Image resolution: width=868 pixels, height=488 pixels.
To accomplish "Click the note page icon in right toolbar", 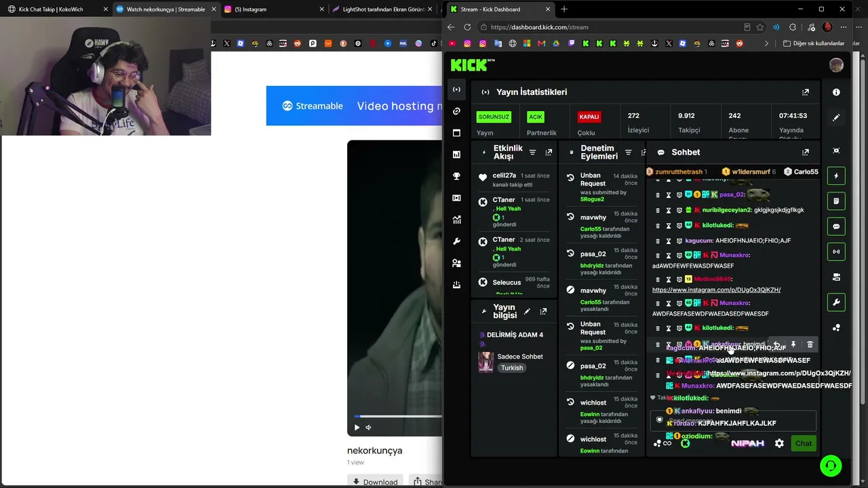I will (836, 201).
